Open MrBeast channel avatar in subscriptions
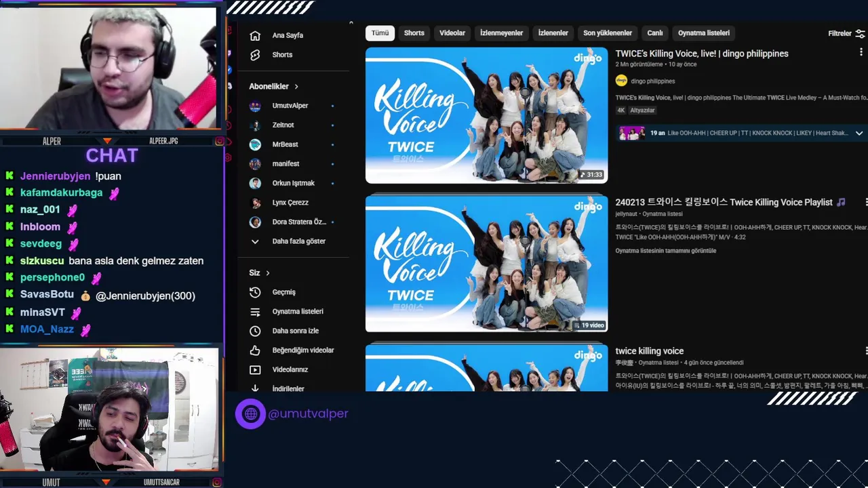The width and height of the screenshot is (868, 488). pyautogui.click(x=255, y=144)
